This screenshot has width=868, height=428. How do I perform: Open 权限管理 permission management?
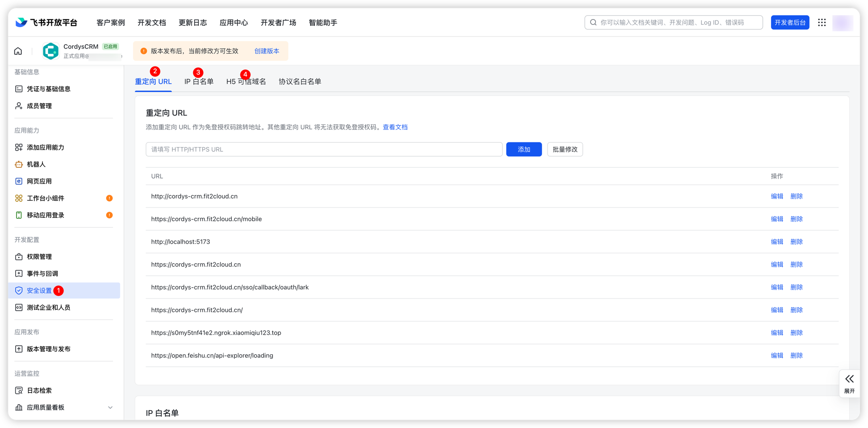pos(39,257)
